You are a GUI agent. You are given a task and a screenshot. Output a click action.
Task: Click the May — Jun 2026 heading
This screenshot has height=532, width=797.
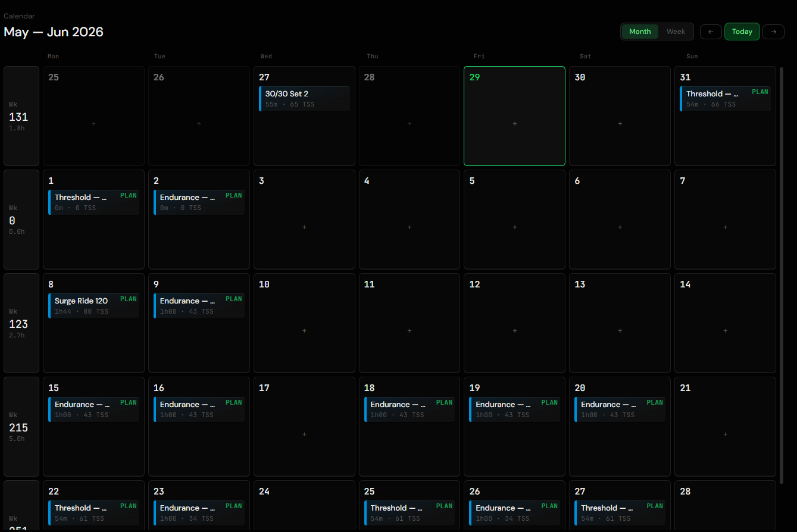pyautogui.click(x=54, y=32)
